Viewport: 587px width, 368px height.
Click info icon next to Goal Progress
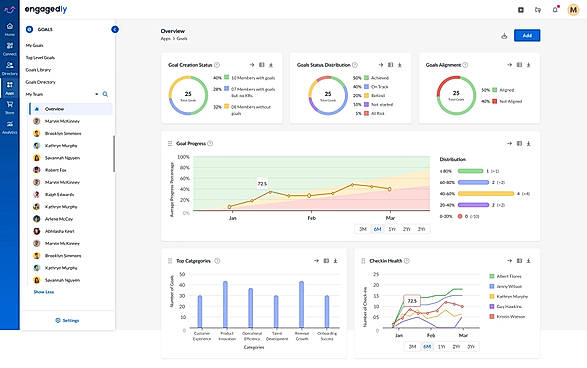tap(210, 143)
